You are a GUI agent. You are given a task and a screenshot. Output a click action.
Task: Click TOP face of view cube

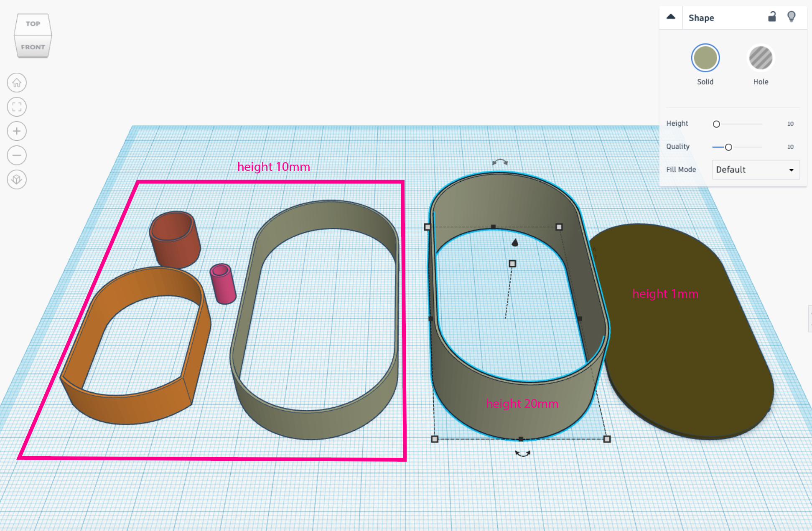click(x=33, y=24)
